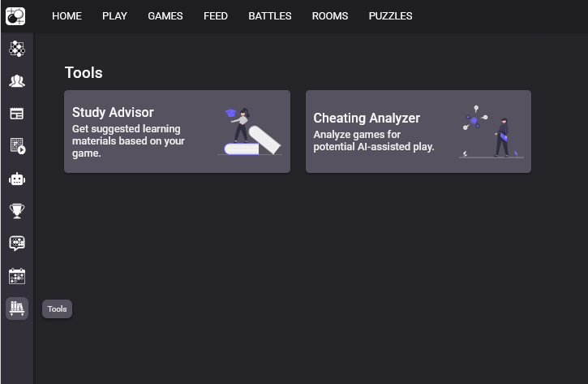Image resolution: width=588 pixels, height=384 pixels.
Task: Select the Tools bookshelf icon in the sidebar
Action: tap(16, 308)
